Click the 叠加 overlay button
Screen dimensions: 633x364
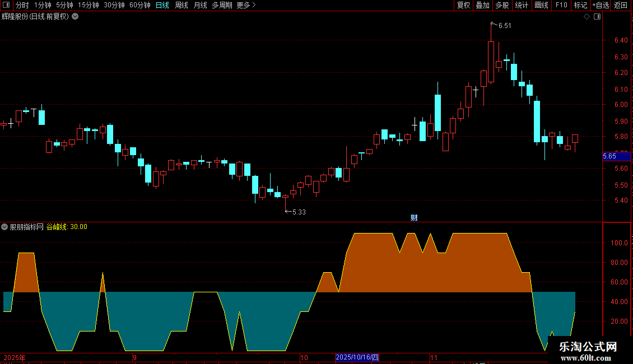click(x=483, y=5)
